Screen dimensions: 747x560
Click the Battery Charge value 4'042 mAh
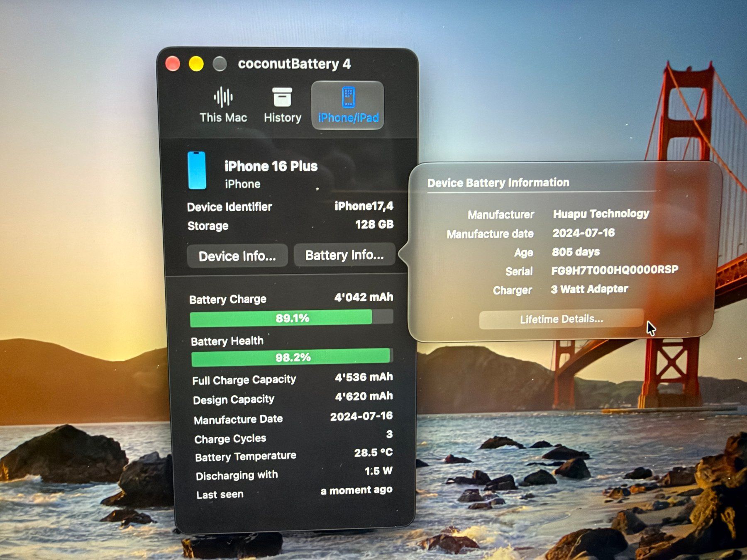click(x=364, y=297)
